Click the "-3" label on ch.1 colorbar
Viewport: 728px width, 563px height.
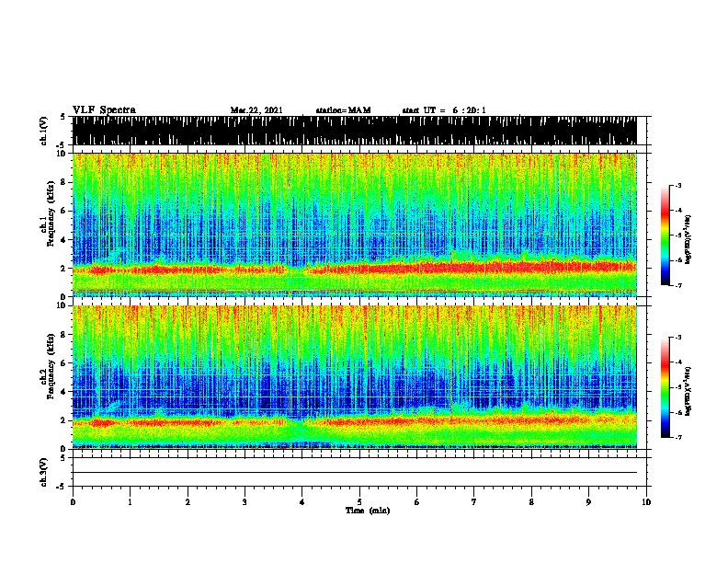pyautogui.click(x=677, y=186)
